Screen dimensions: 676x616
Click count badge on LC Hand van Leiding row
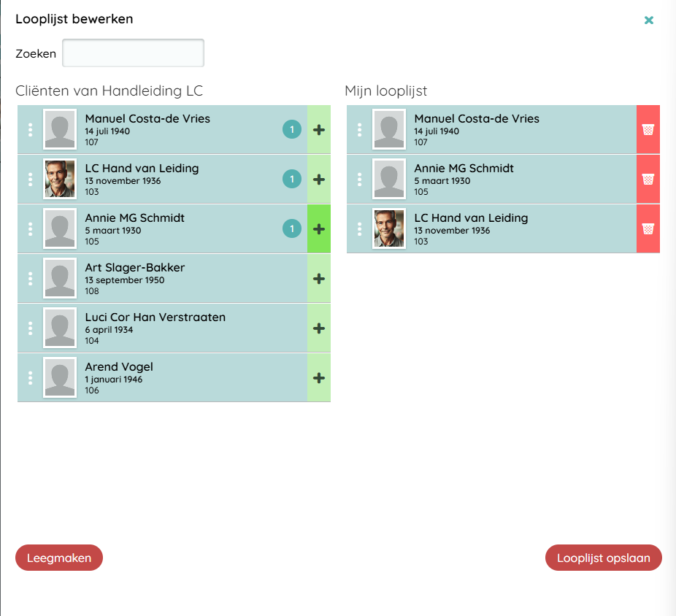click(x=292, y=180)
